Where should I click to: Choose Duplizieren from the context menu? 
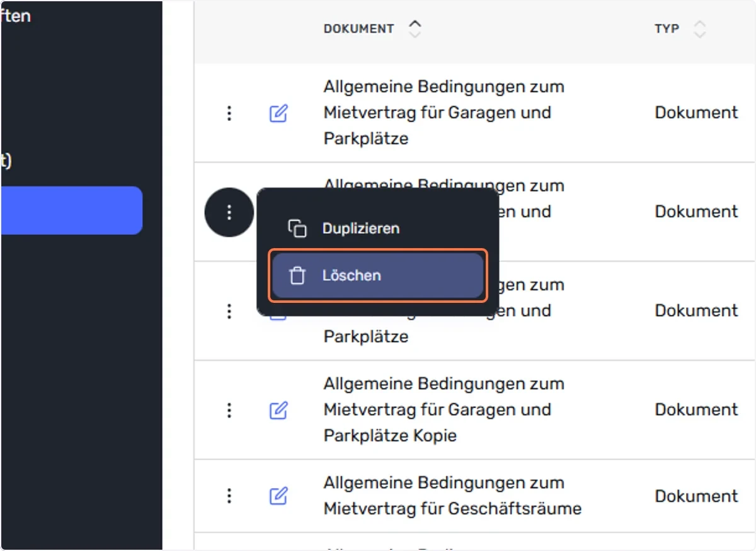point(377,228)
